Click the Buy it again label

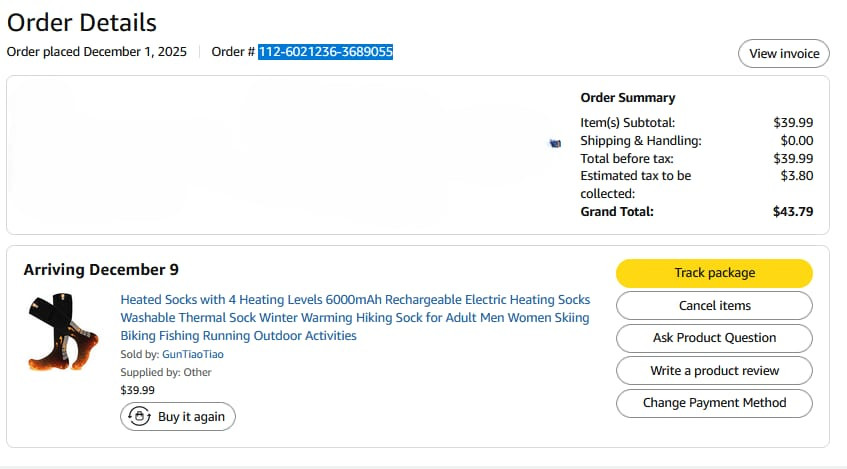191,417
